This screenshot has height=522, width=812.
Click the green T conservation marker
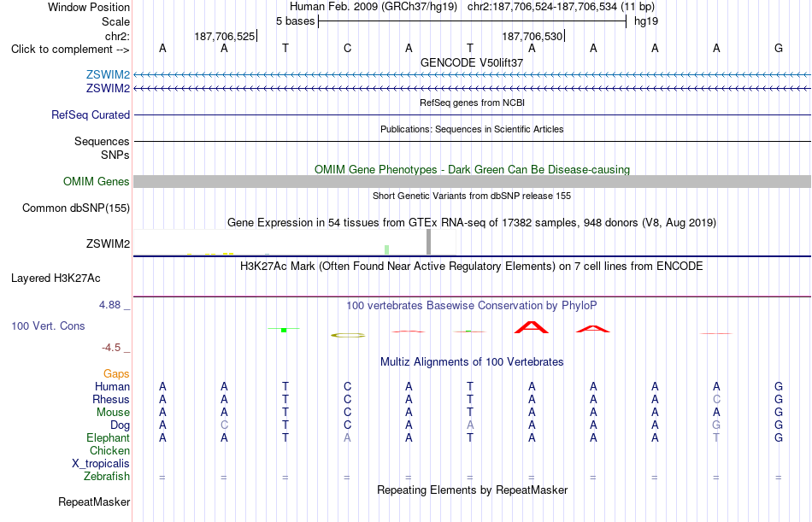click(284, 330)
